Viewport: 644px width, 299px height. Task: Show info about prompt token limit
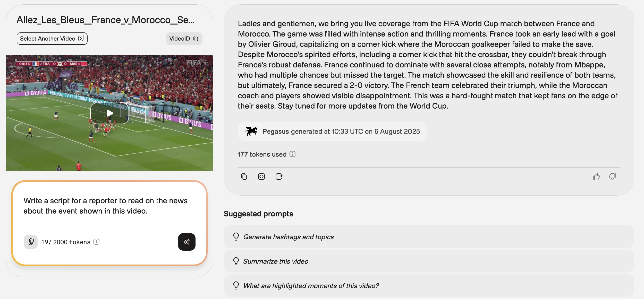97,242
